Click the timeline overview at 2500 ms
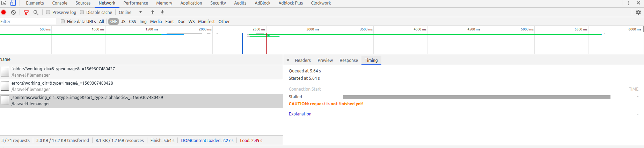Image resolution: width=644 pixels, height=148 pixels. [x=259, y=29]
